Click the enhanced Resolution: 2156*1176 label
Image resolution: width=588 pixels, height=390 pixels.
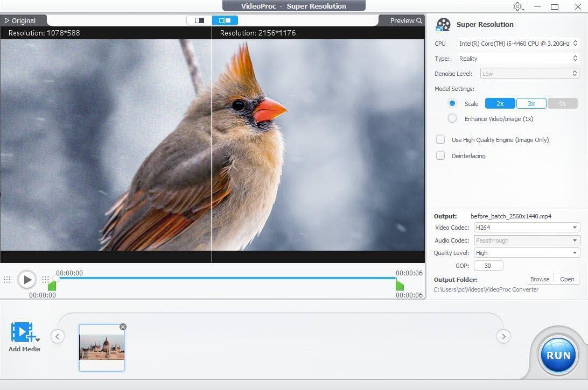(257, 33)
